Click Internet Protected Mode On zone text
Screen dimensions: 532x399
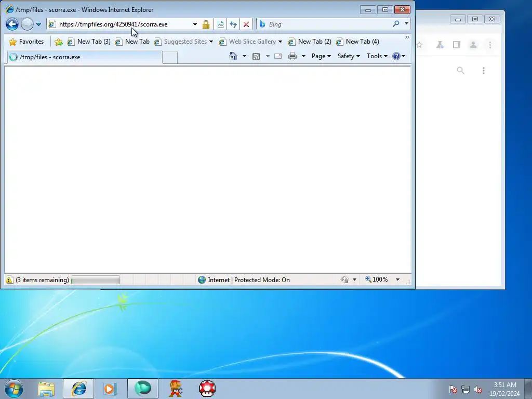tap(249, 280)
